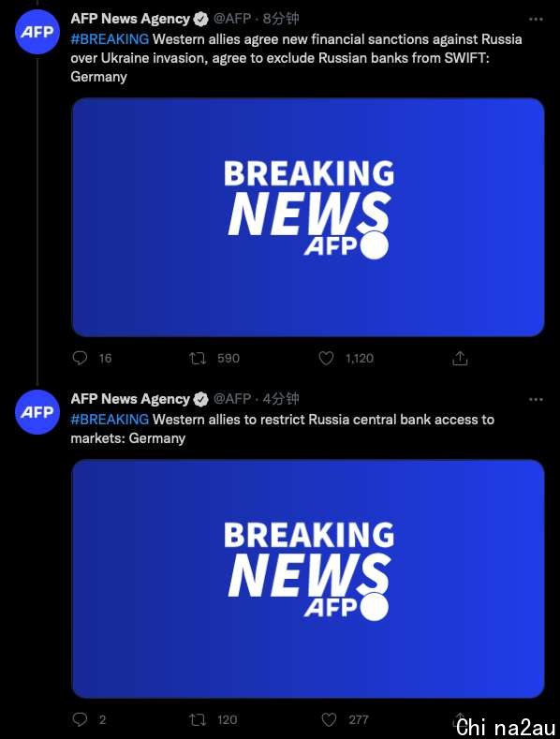This screenshot has width=560, height=739.
Task: Like the SWIFT sanctions tweet
Action: (x=326, y=358)
